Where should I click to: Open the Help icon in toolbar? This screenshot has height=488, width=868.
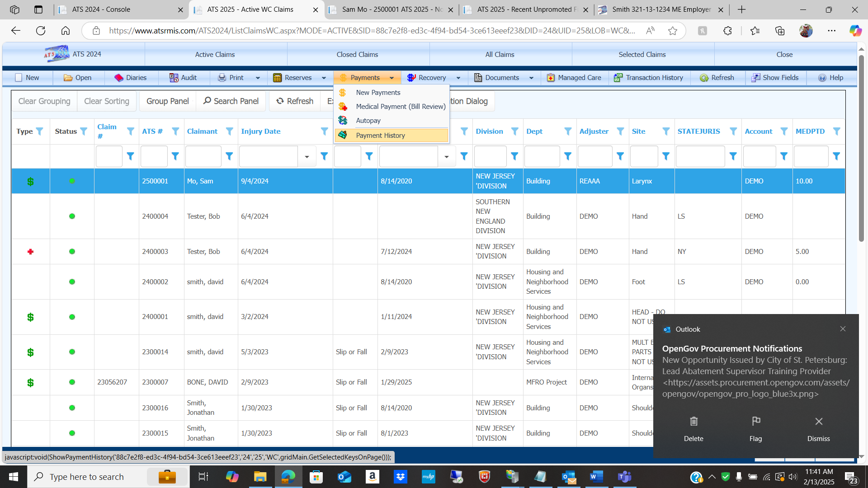[822, 78]
